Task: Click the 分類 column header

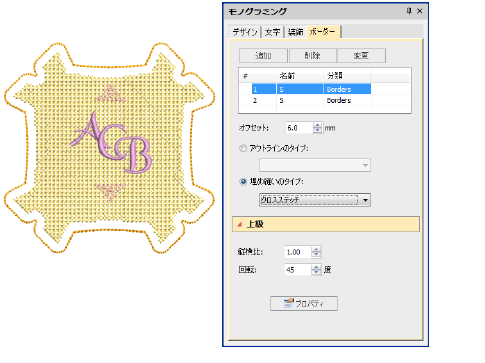Action: point(347,76)
